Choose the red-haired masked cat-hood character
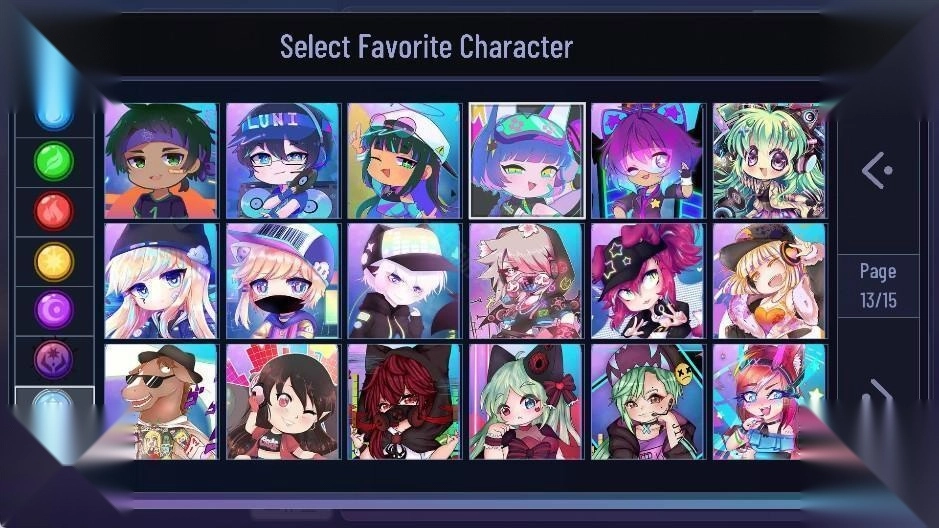Image resolution: width=939 pixels, height=528 pixels. pyautogui.click(x=405, y=402)
